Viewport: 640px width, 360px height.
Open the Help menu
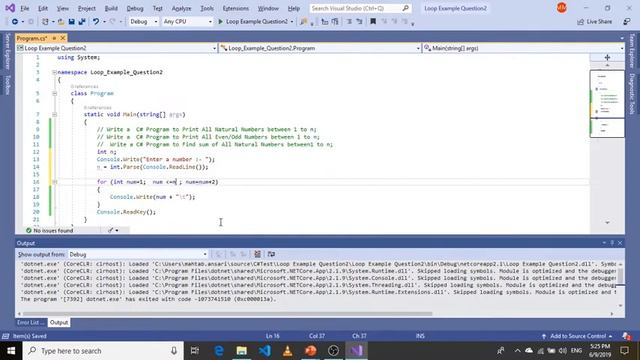(293, 8)
